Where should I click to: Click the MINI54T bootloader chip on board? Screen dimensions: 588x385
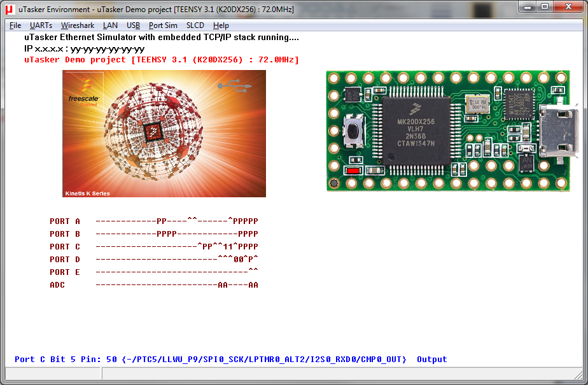[x=519, y=104]
